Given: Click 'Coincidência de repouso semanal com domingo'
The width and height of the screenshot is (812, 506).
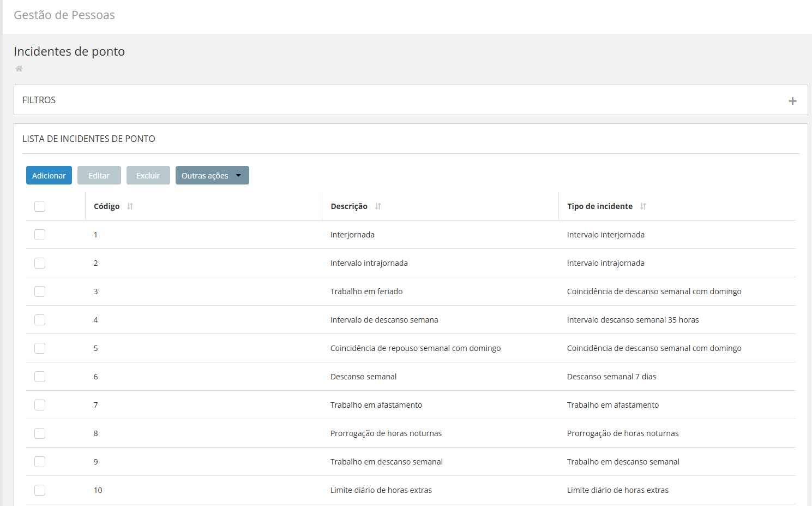Looking at the screenshot, I should point(416,348).
